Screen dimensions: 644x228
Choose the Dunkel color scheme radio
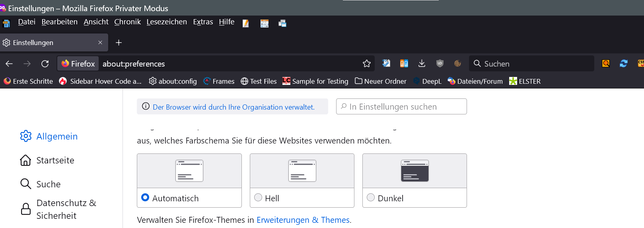(371, 198)
